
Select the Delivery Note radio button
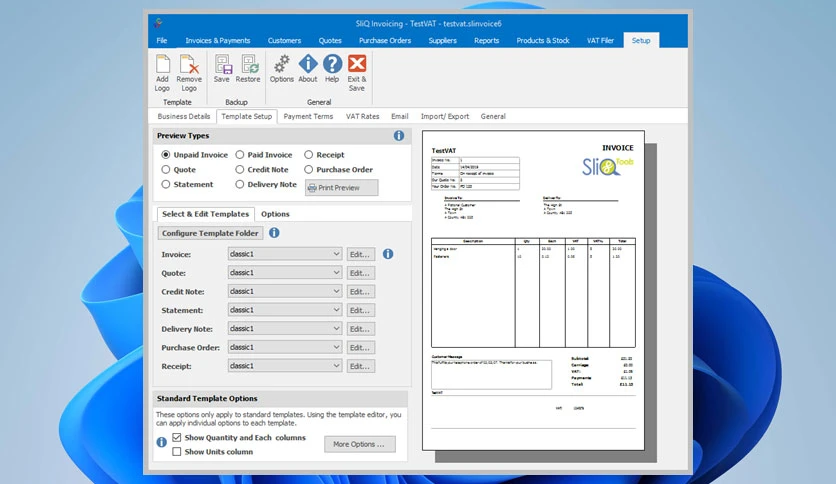click(x=240, y=184)
